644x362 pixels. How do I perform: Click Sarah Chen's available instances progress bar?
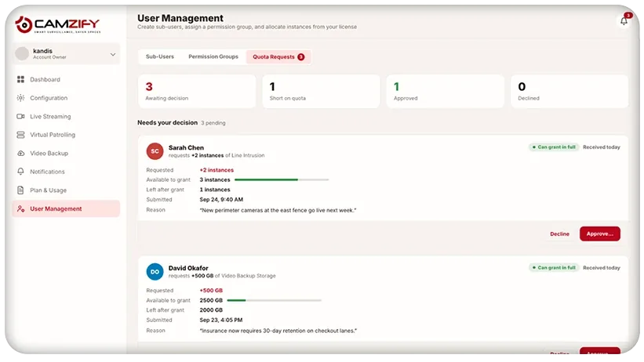point(282,179)
